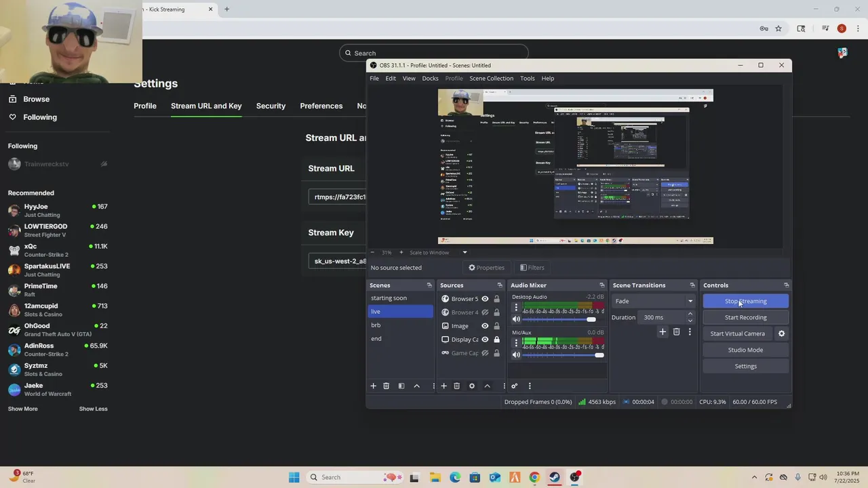
Task: Open source properties gear in Sources toolbar
Action: pos(472,386)
